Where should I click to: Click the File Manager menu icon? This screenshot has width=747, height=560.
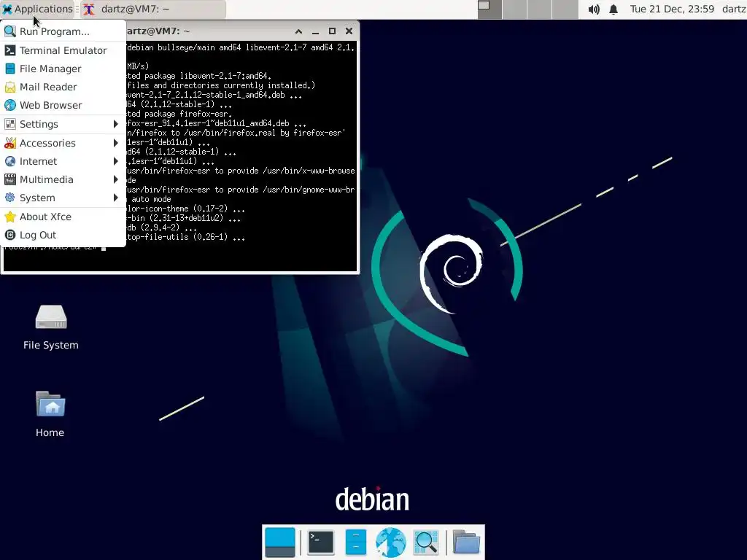pyautogui.click(x=10, y=69)
